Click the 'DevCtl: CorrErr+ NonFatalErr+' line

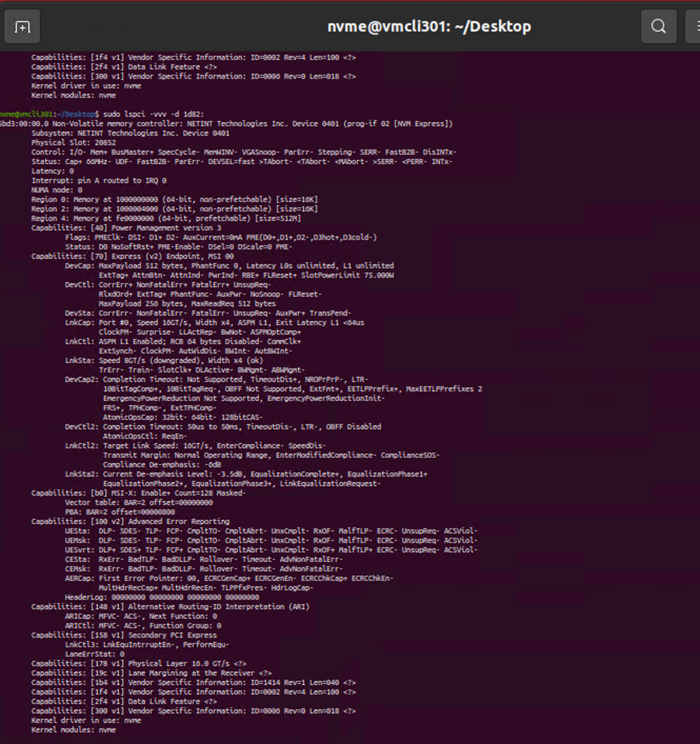[x=168, y=285]
